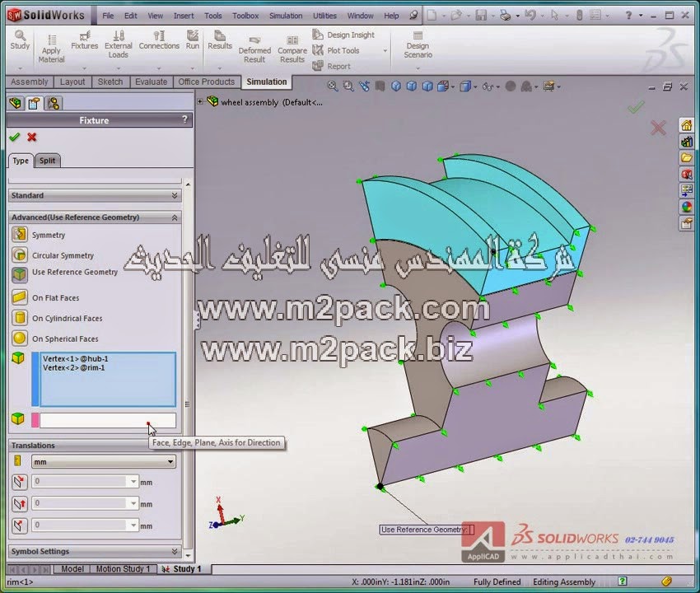700x593 pixels.
Task: Click property panel vertical scrollbar down arrow
Action: point(188,556)
